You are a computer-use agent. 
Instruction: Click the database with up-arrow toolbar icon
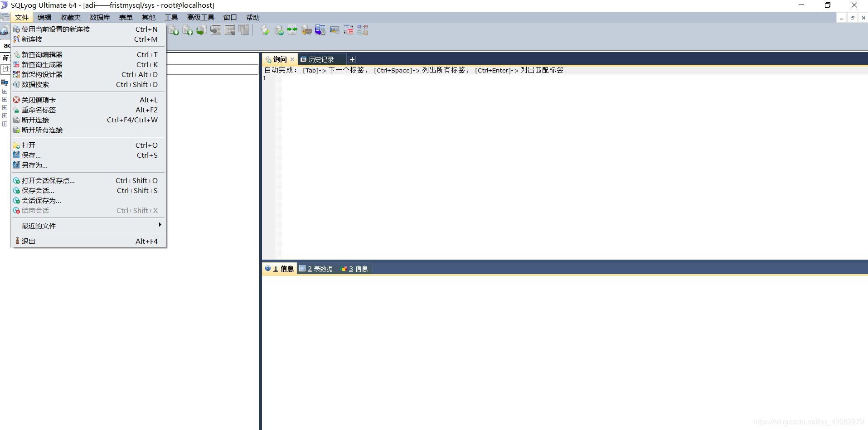pyautogui.click(x=188, y=30)
